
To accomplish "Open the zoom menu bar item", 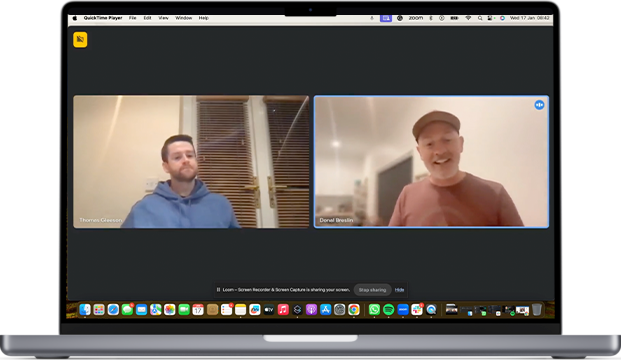I will point(415,18).
